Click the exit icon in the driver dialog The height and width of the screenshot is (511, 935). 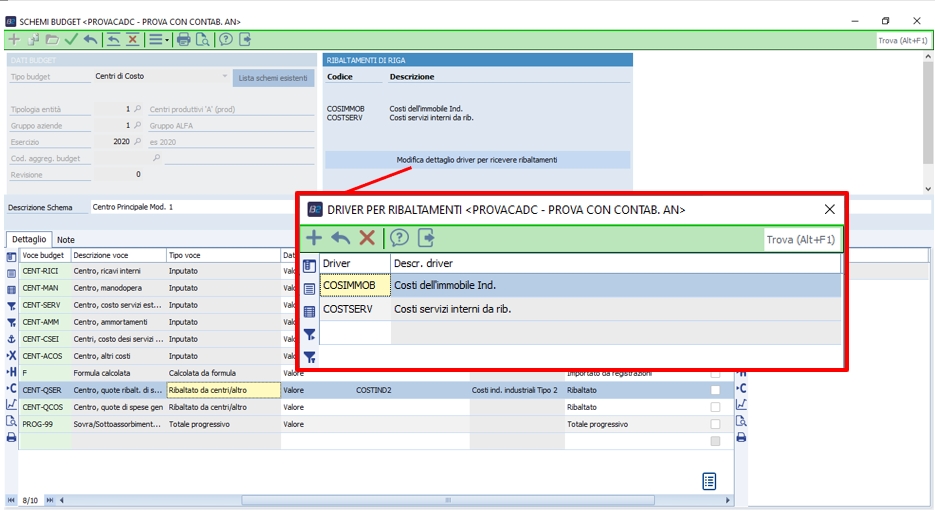[426, 238]
